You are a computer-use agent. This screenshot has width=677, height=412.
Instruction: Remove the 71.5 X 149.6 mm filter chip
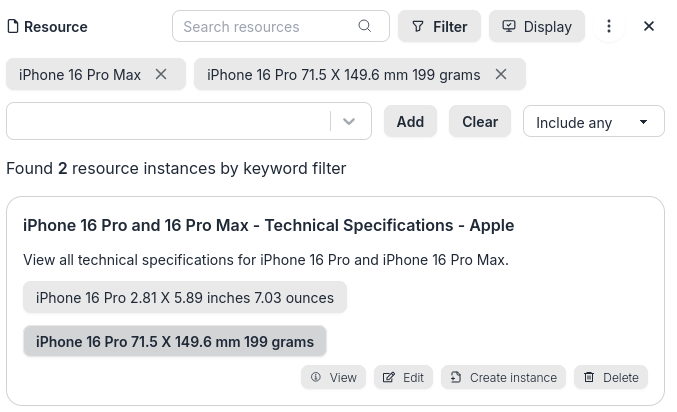pos(501,75)
